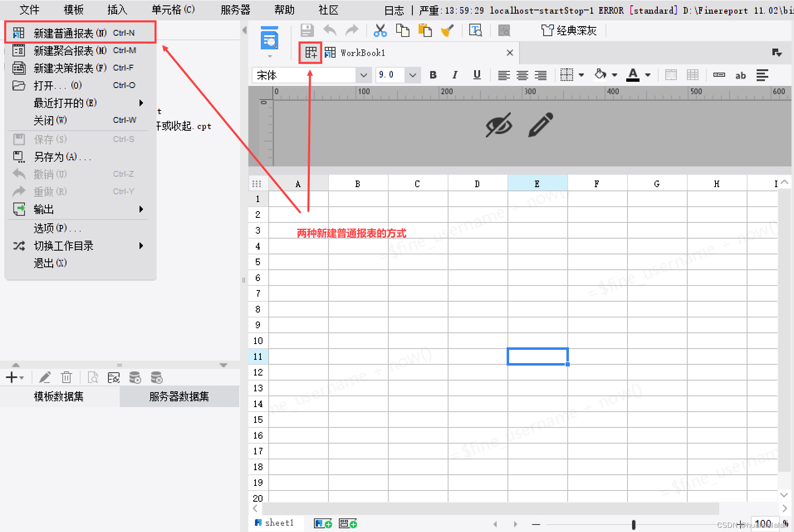Screen dimensions: 794x532
Task: Click the paste clipboard icon
Action: tap(425, 31)
